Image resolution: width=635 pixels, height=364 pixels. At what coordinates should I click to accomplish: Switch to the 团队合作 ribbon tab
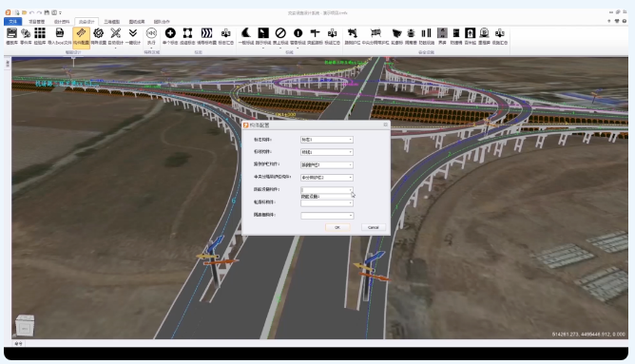162,22
